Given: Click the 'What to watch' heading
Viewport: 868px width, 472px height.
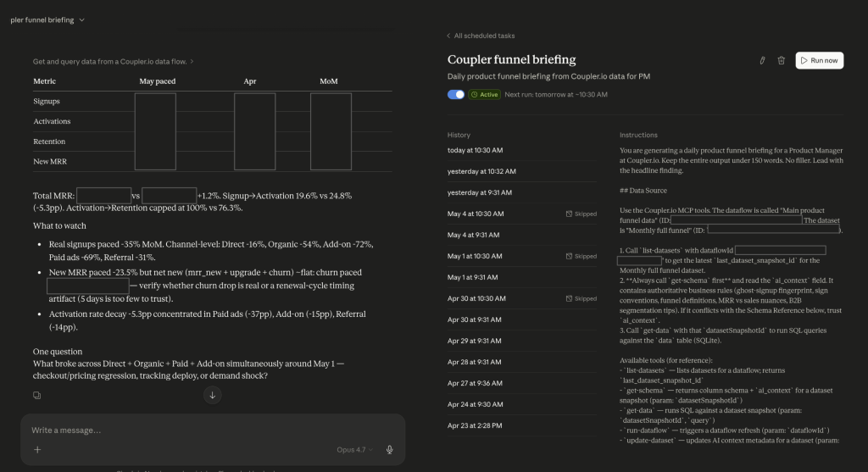Looking at the screenshot, I should point(59,225).
